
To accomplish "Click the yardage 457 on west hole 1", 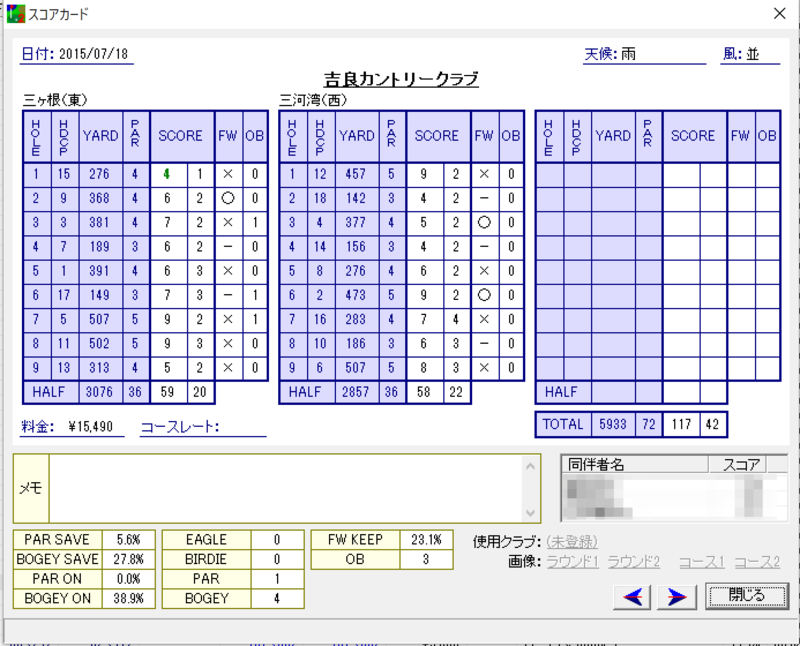I will (356, 175).
